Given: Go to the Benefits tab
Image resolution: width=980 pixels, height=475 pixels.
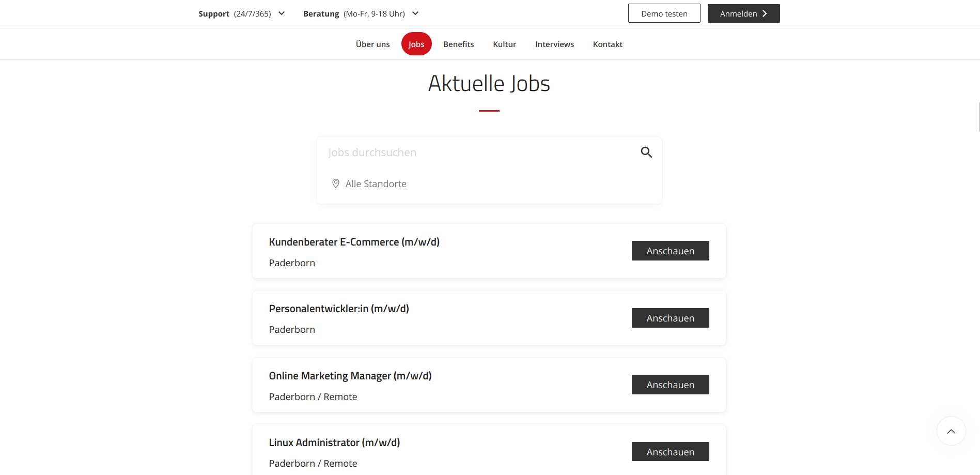Looking at the screenshot, I should click(458, 44).
